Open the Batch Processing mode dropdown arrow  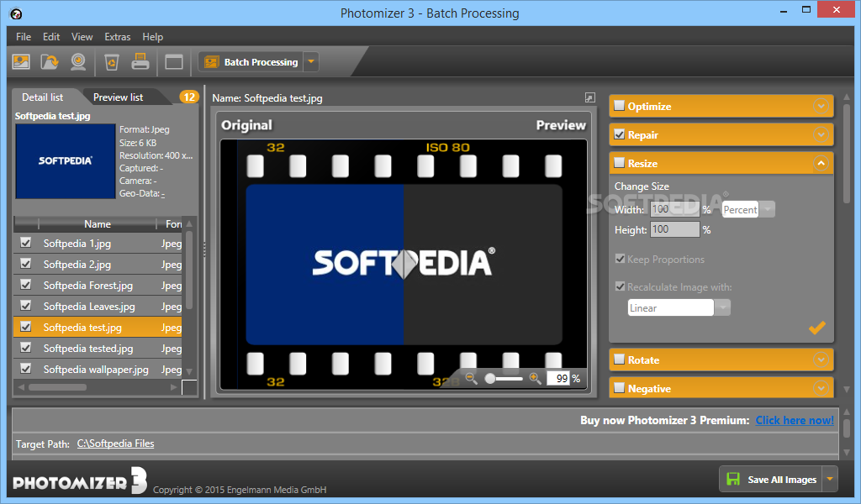[311, 62]
